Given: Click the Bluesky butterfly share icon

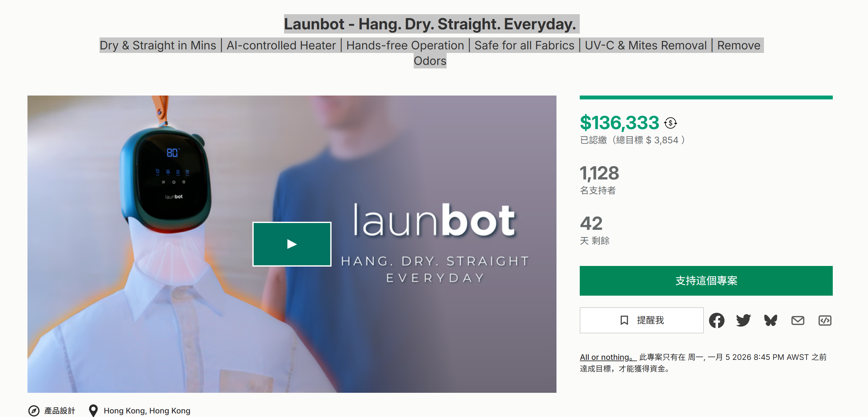Looking at the screenshot, I should [x=771, y=320].
